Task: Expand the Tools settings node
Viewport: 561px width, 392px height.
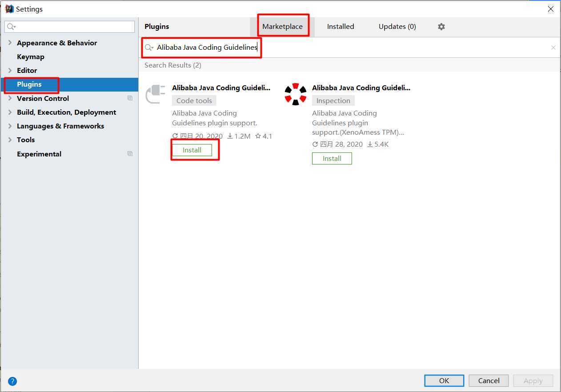Action: click(10, 140)
